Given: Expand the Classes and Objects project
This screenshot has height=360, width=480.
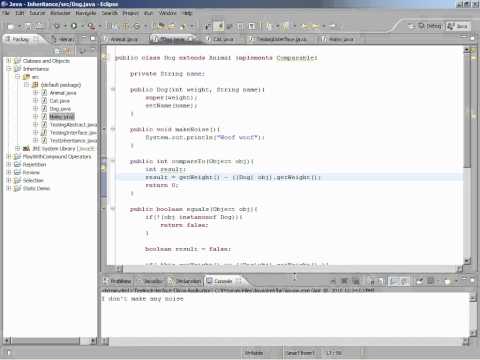Looking at the screenshot, I should click(x=9, y=61).
